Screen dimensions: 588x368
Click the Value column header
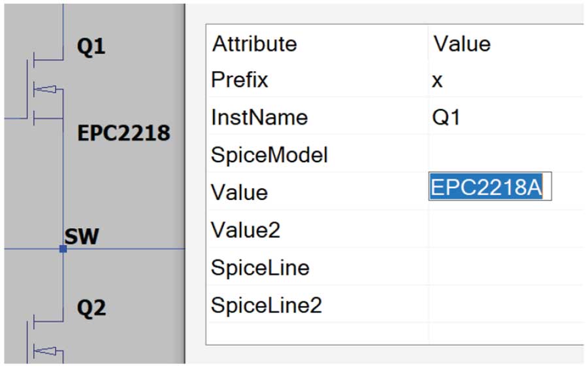[461, 44]
